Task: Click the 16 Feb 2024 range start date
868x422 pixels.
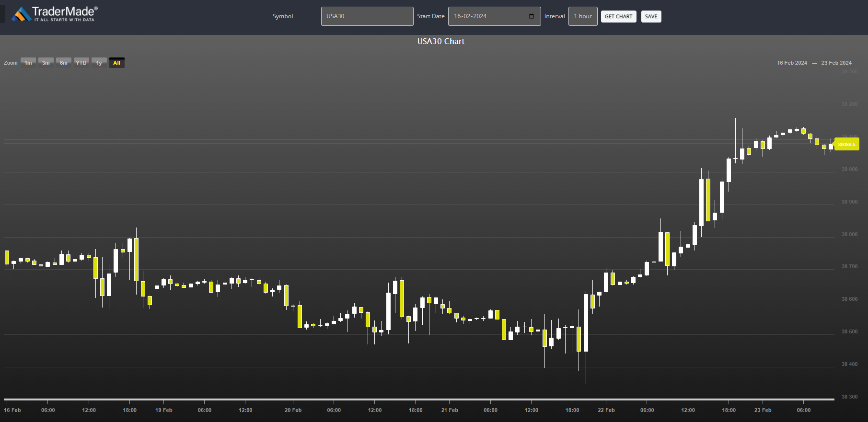Action: (792, 63)
